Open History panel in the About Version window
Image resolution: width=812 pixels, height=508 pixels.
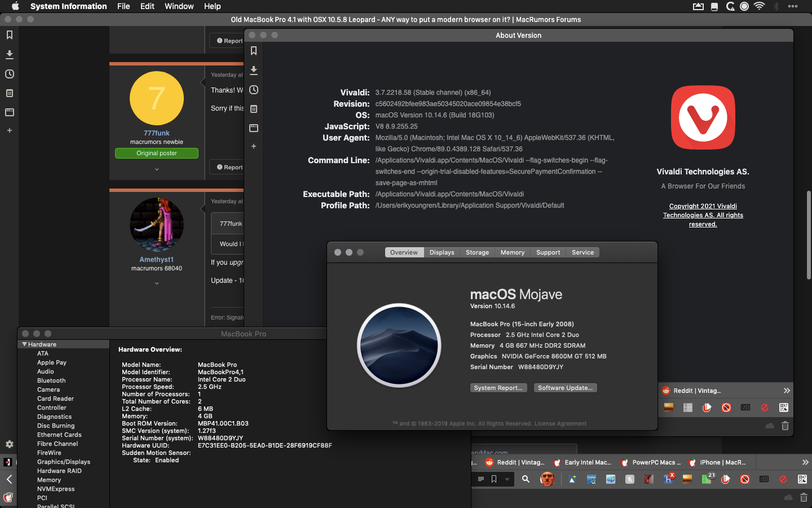point(254,90)
